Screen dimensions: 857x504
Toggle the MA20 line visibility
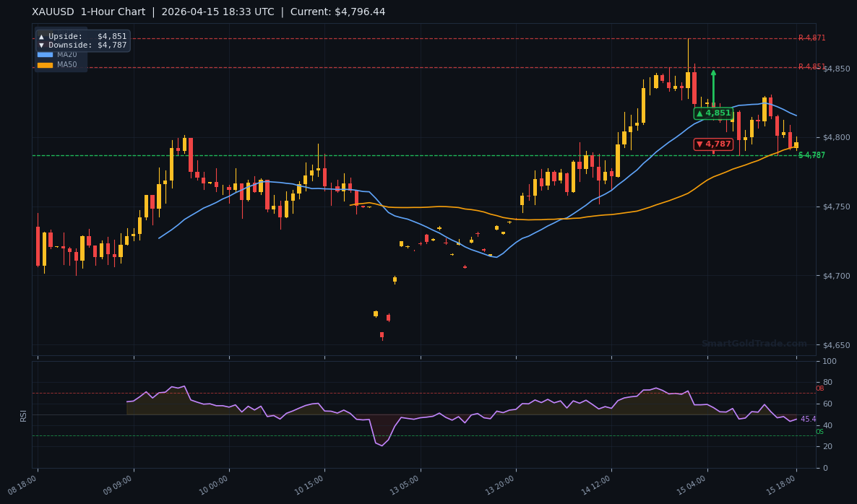[x=66, y=54]
